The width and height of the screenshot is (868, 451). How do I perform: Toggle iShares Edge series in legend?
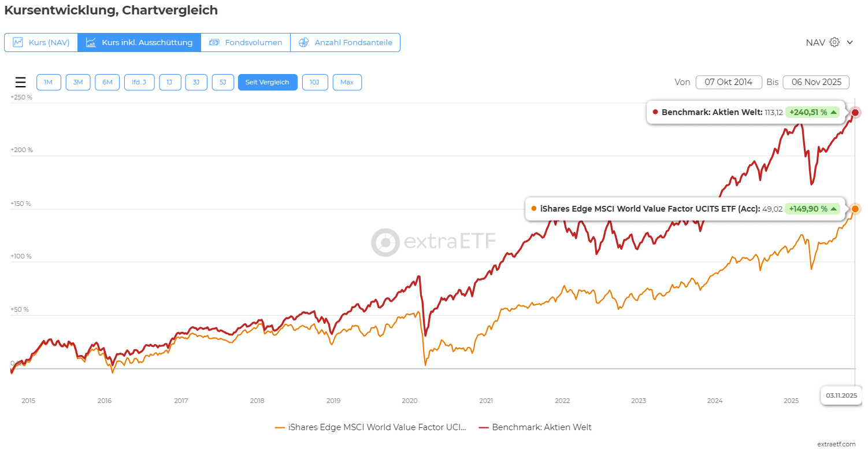[370, 427]
